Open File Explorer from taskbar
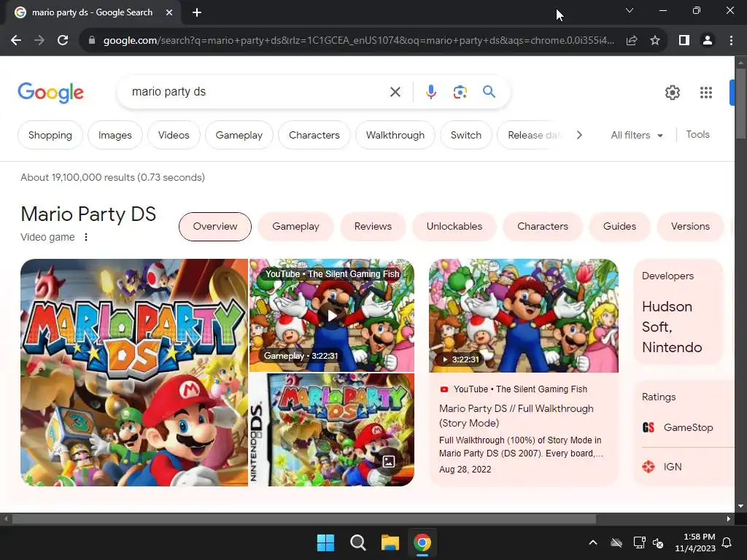Viewport: 747px width, 560px height. (390, 542)
